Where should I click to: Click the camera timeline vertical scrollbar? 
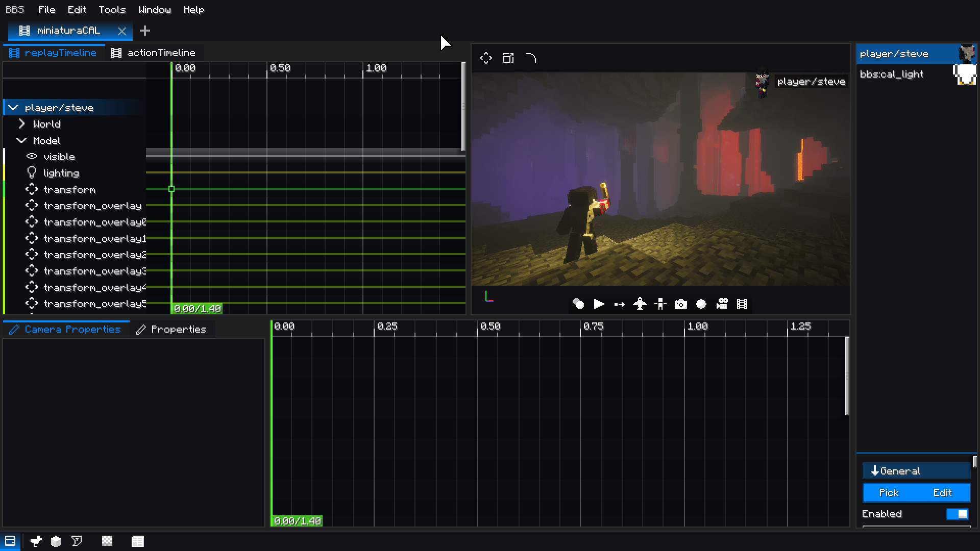click(847, 376)
